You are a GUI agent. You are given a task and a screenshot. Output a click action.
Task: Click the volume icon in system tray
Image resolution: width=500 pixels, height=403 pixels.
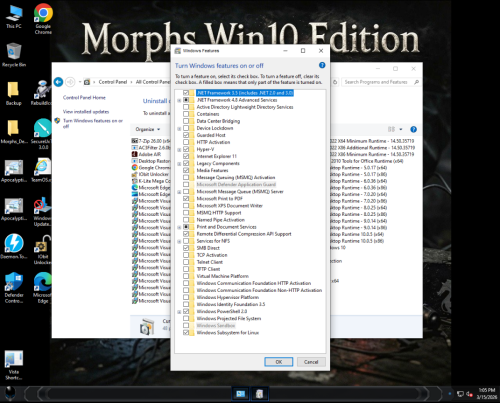(469, 394)
